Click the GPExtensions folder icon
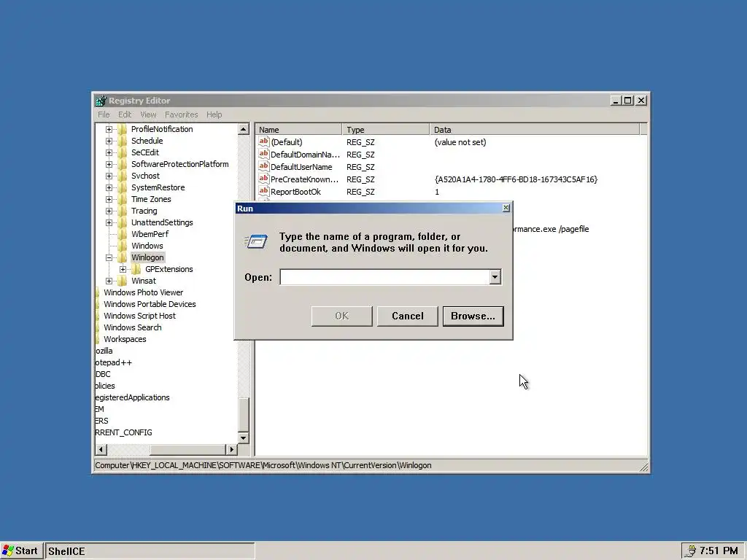 click(x=136, y=269)
